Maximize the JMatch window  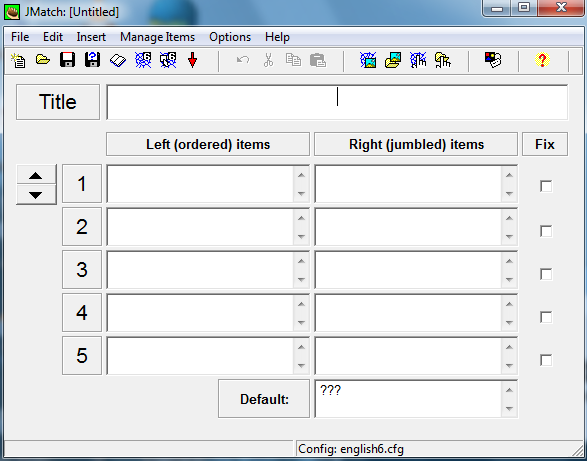pyautogui.click(x=524, y=8)
